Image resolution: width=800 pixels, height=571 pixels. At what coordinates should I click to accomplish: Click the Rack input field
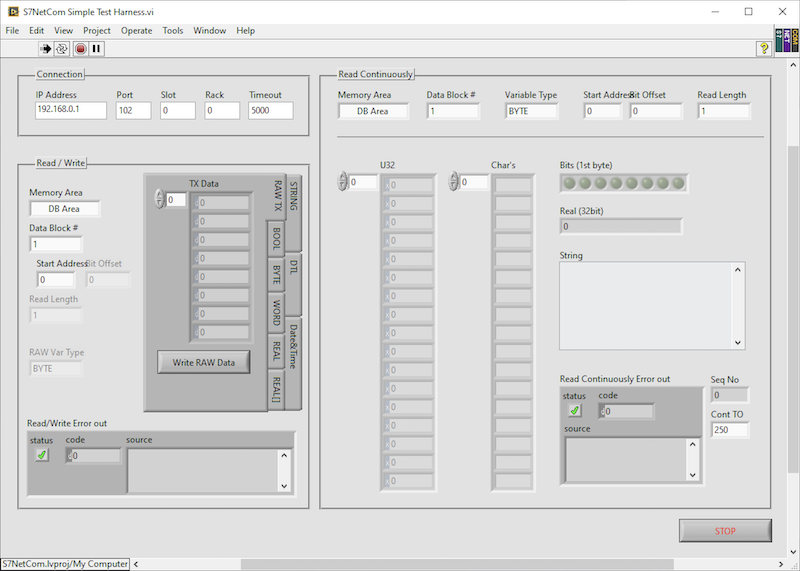(222, 110)
